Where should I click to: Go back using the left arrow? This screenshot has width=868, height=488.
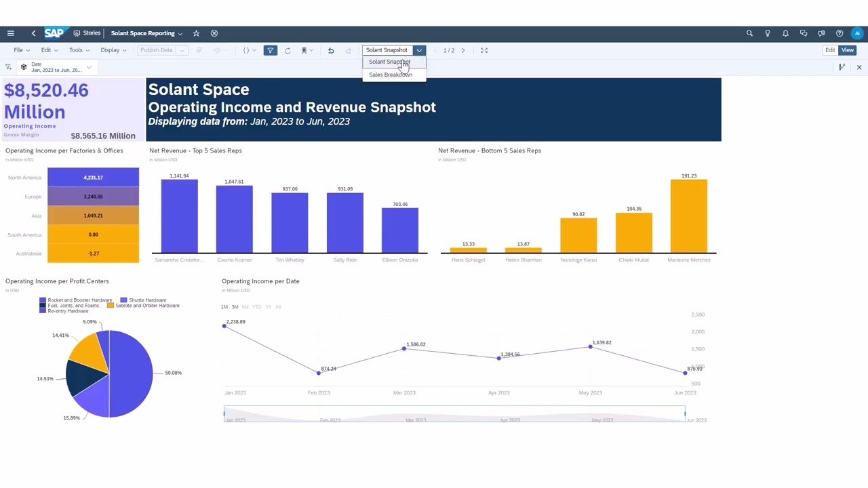pyautogui.click(x=33, y=33)
